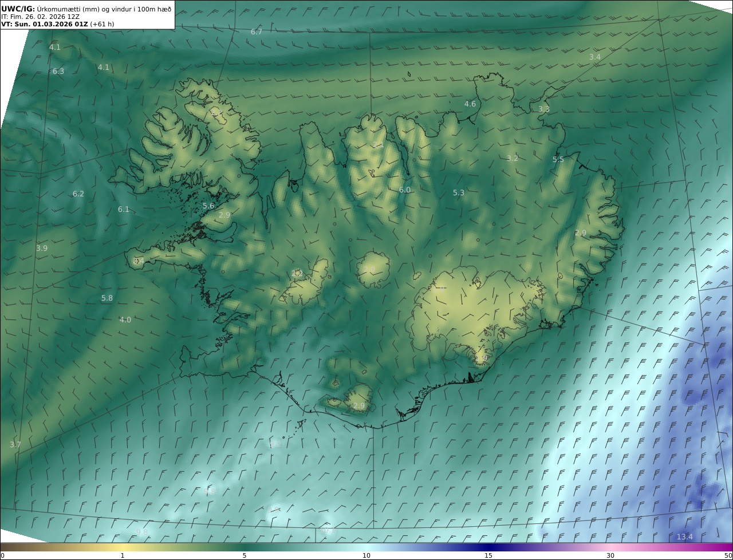Viewport: 733px width, 560px height.
Task: Click the 6.3 precipitation value
Action: click(58, 72)
